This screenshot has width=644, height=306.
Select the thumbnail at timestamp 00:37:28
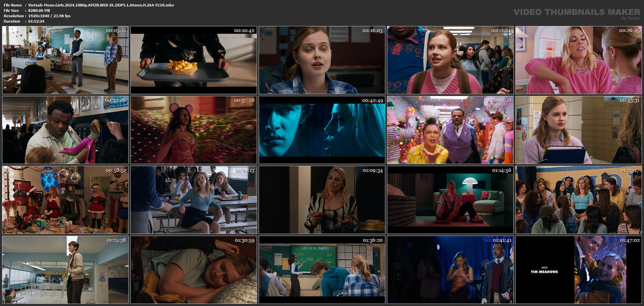point(194,130)
